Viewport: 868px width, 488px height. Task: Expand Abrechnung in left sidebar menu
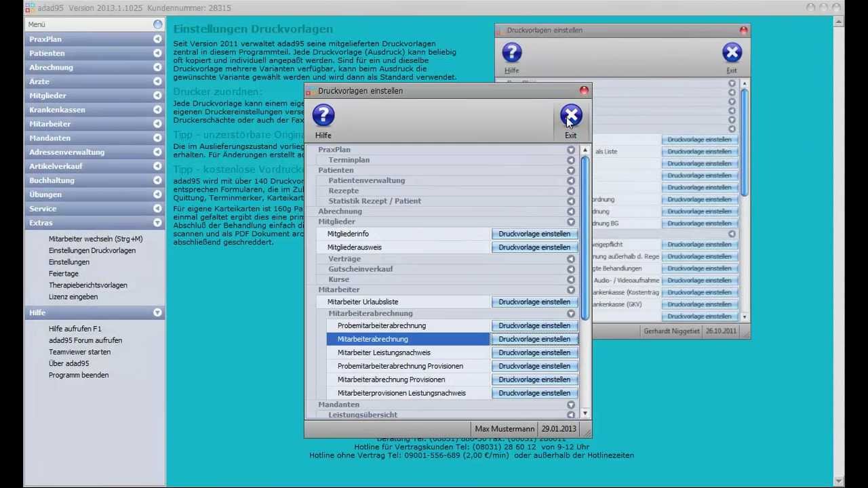(157, 67)
